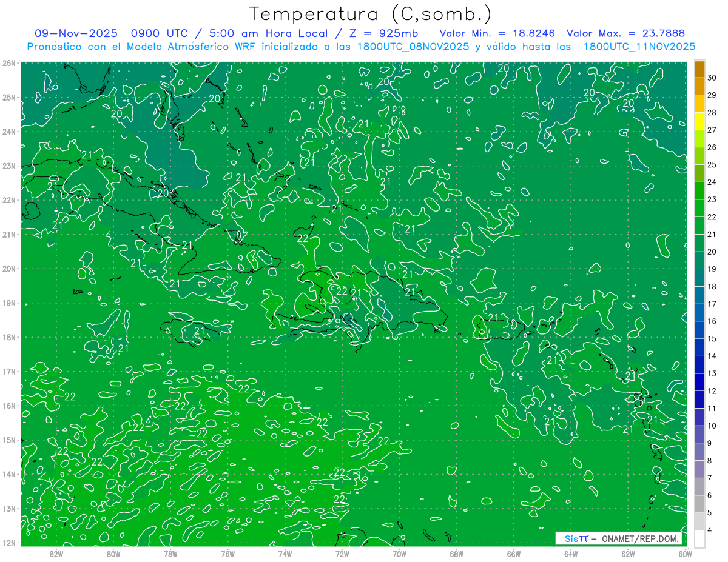Click the '30' color scale label
Viewport: 728px width, 562px height.
tap(712, 78)
